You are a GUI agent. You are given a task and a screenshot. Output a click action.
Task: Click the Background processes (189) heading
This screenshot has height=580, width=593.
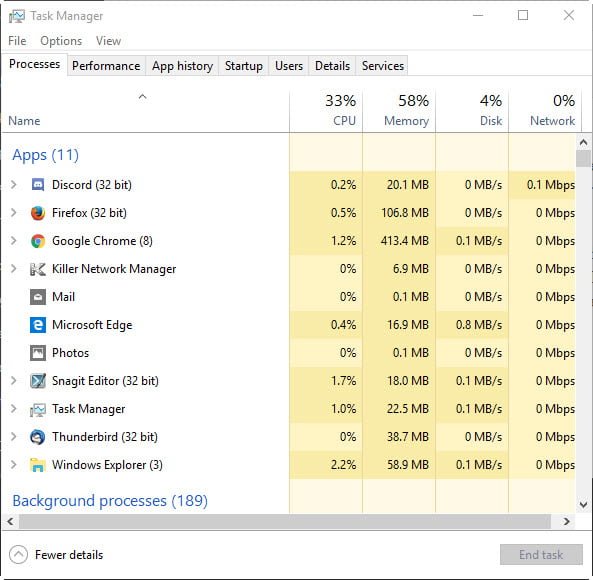pyautogui.click(x=110, y=501)
